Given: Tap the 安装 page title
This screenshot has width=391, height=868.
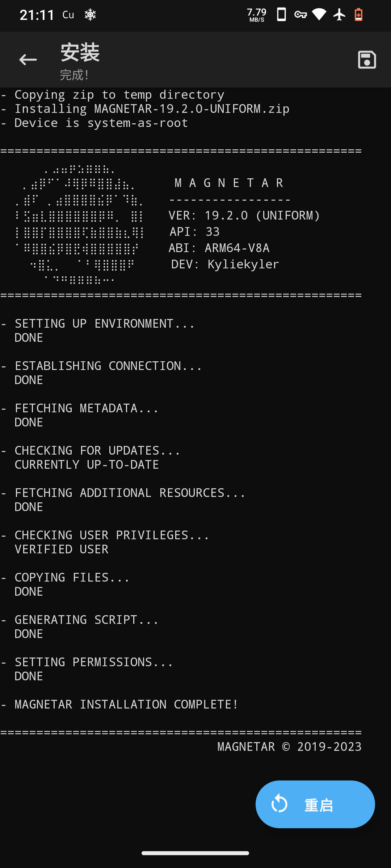Looking at the screenshot, I should click(80, 52).
